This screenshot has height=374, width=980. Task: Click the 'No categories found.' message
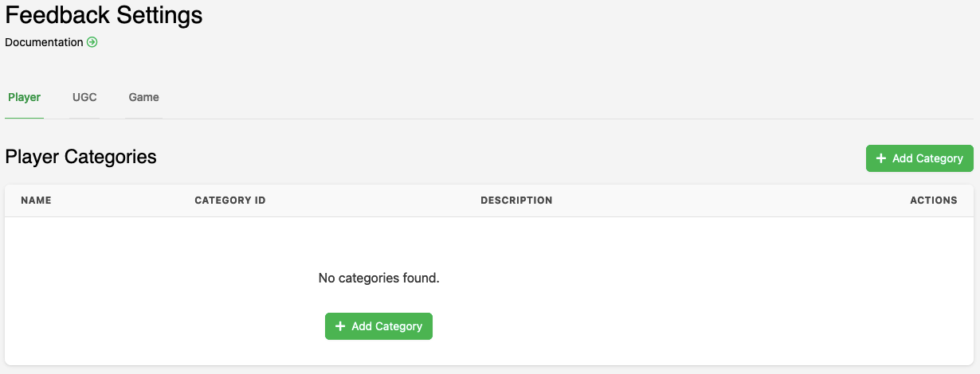[378, 279]
